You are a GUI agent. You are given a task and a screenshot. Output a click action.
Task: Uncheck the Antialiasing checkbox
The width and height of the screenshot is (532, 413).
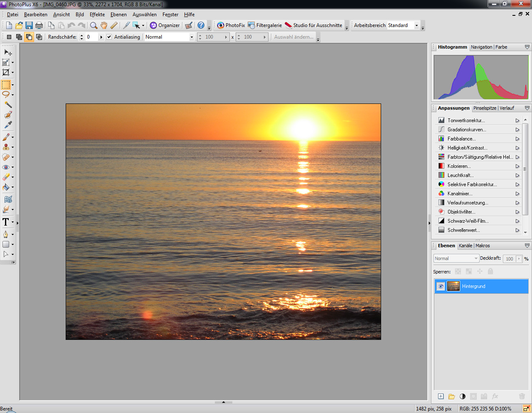(109, 37)
